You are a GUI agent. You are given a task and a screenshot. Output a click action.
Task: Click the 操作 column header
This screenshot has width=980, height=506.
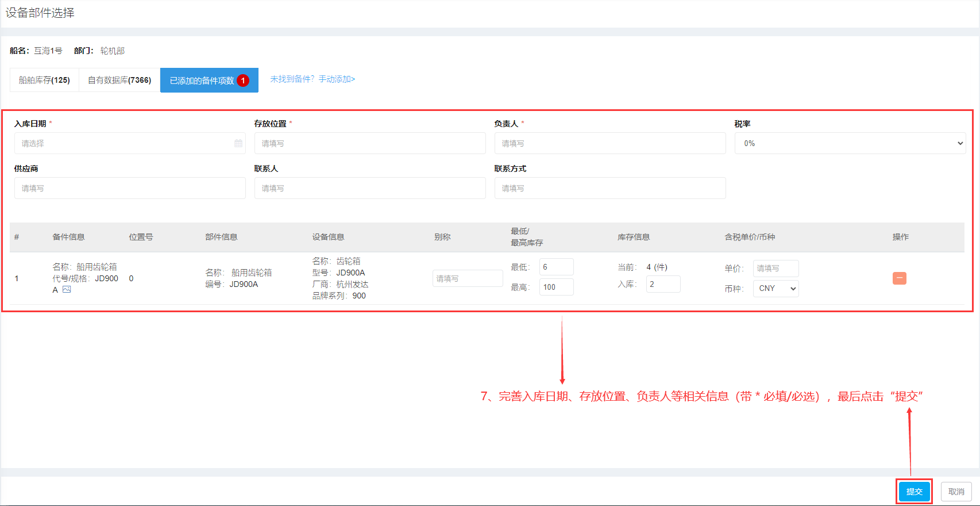pyautogui.click(x=901, y=237)
